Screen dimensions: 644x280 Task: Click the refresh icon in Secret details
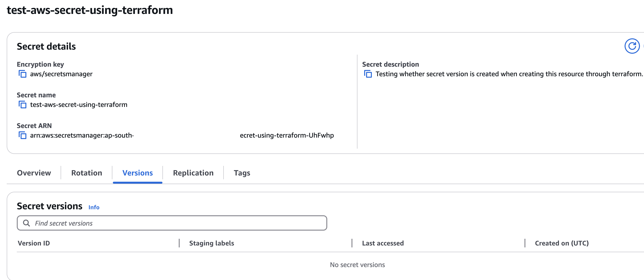[x=632, y=46]
